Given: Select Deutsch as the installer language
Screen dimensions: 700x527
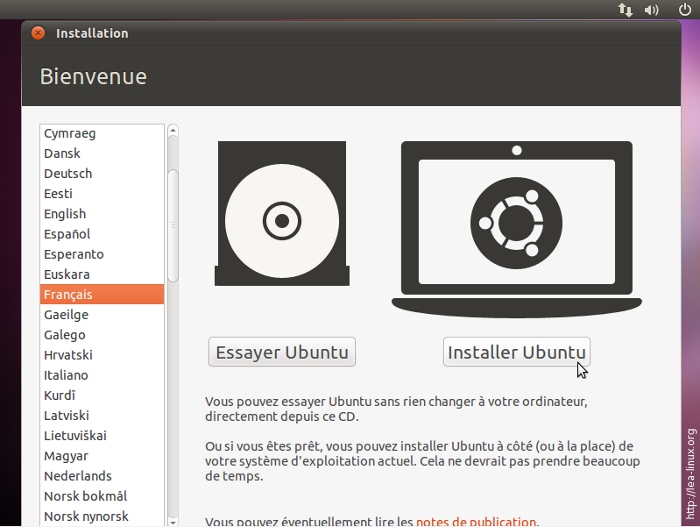Looking at the screenshot, I should [68, 174].
